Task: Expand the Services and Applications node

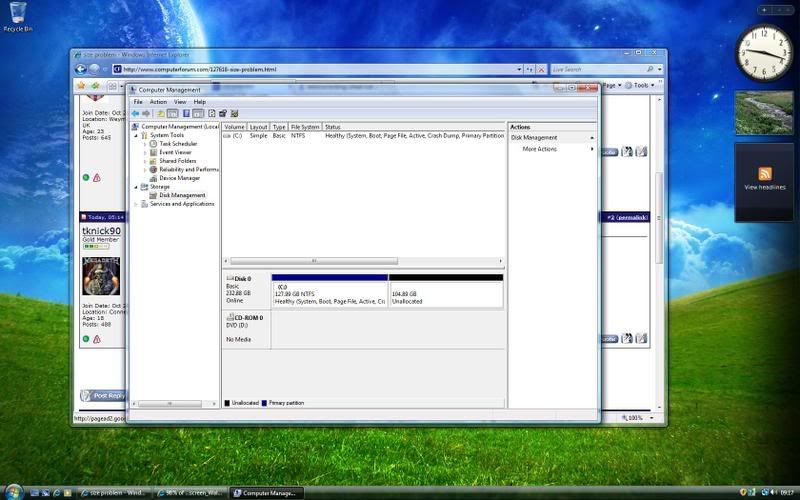Action: pyautogui.click(x=137, y=204)
